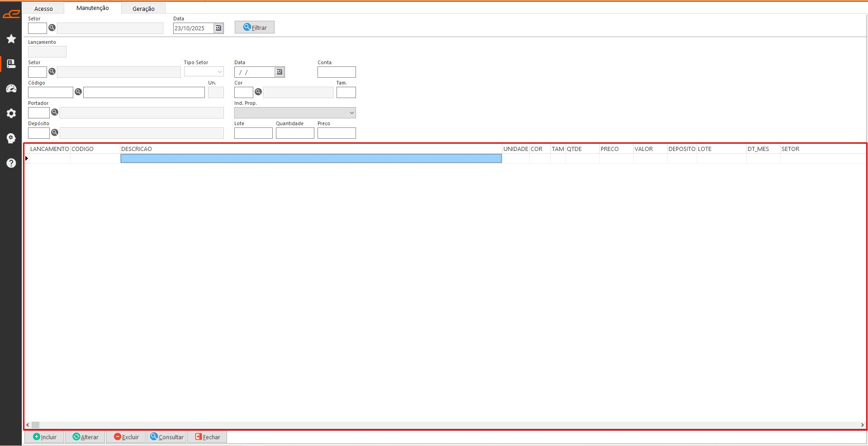Switch to the Acesso tab
Screen dimensions: 868x446
tap(43, 9)
